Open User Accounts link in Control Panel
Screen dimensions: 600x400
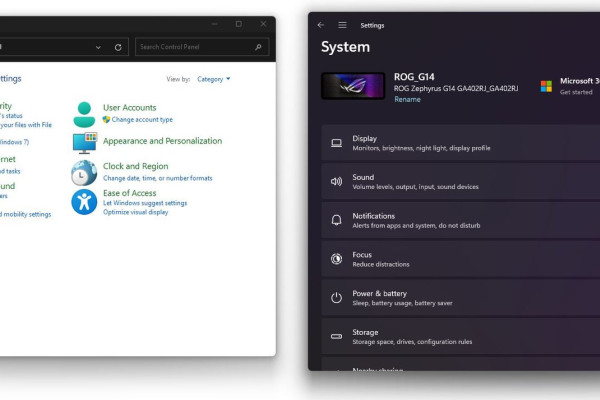130,108
